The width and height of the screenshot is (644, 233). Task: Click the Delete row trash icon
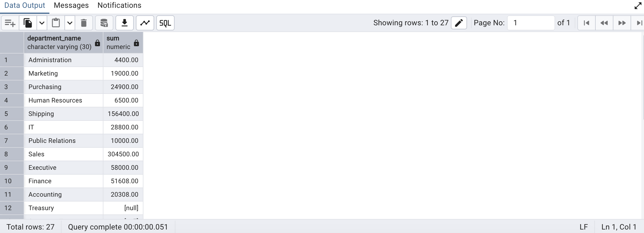tap(84, 23)
